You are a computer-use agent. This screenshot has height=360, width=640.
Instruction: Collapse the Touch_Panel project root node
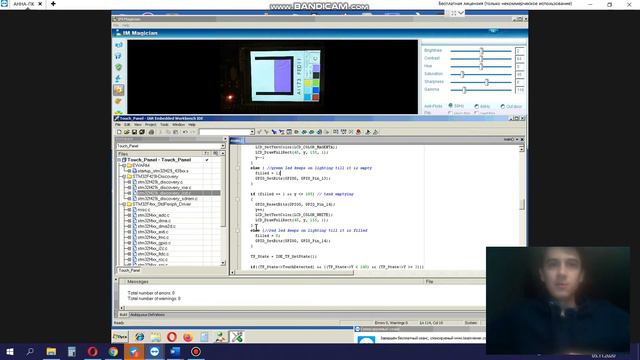[119, 160]
